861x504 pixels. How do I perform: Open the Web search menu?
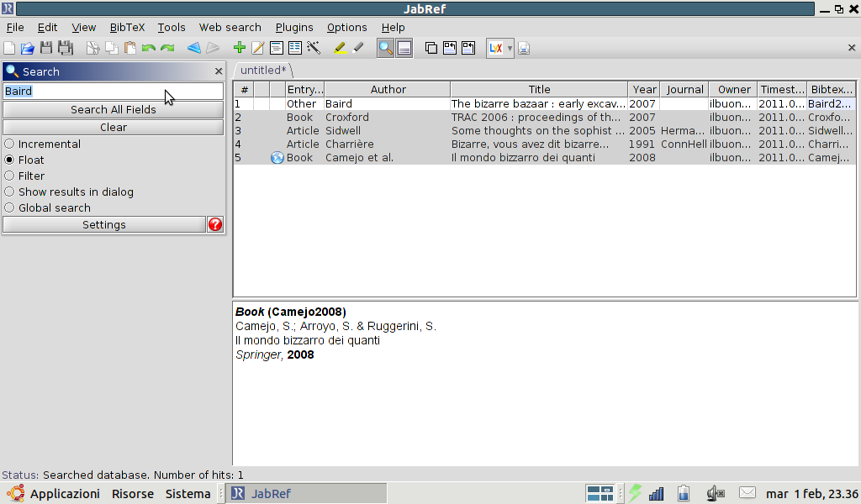[x=230, y=28]
